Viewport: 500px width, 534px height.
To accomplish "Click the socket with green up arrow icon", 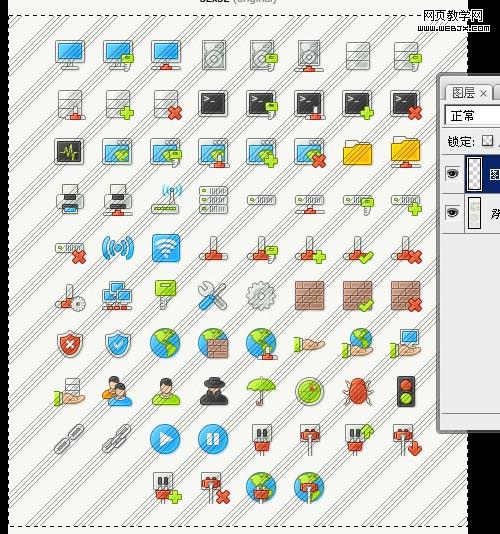I will pos(359,440).
